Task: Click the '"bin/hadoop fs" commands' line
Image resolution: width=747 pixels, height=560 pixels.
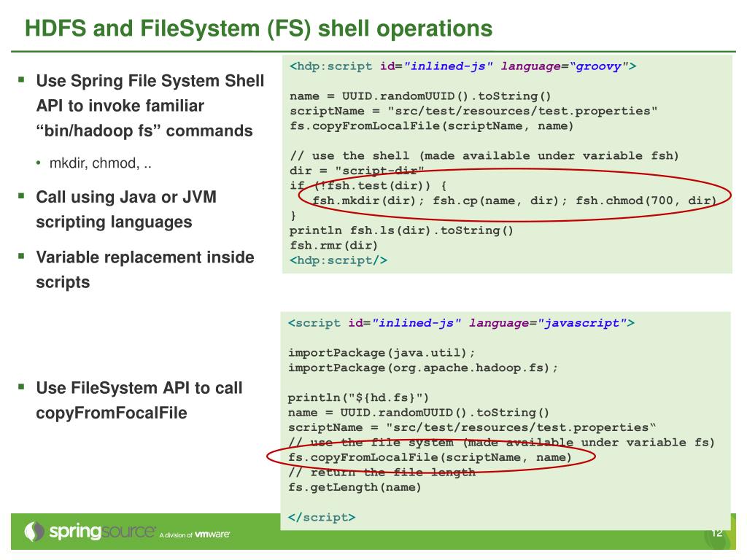Action: [x=144, y=131]
